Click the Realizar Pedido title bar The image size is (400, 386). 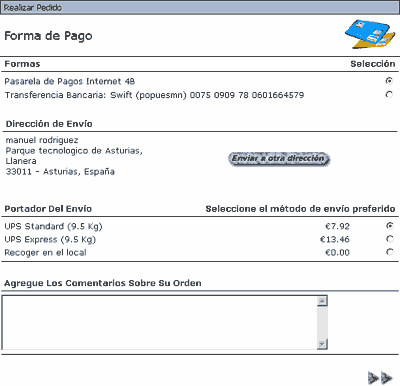[x=200, y=7]
